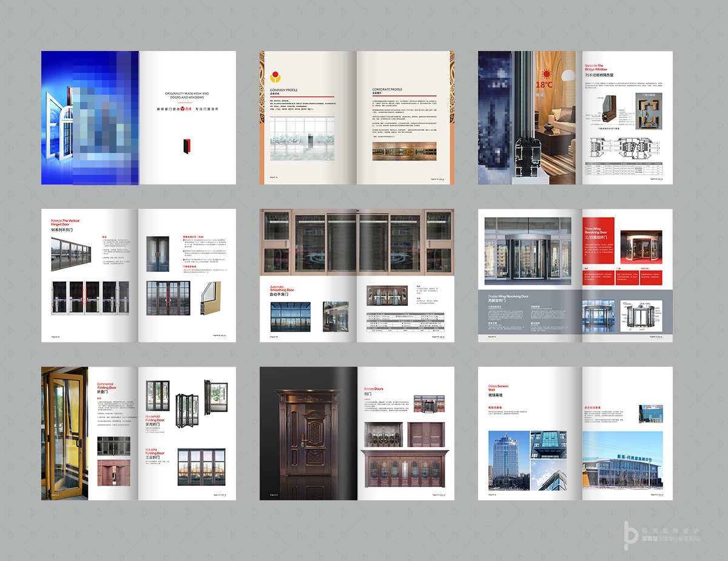Click the red and yellow company logo

point(275,78)
